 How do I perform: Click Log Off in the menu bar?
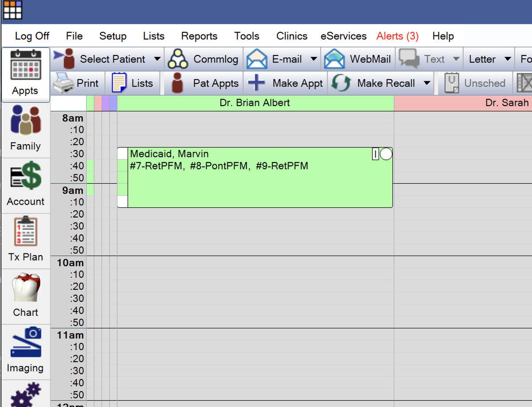coord(32,36)
